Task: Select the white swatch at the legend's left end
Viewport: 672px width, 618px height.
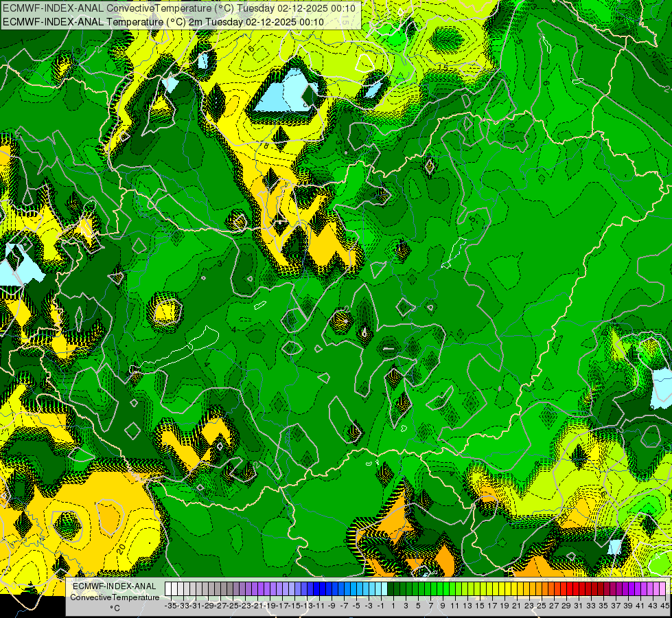Action: coord(168,588)
